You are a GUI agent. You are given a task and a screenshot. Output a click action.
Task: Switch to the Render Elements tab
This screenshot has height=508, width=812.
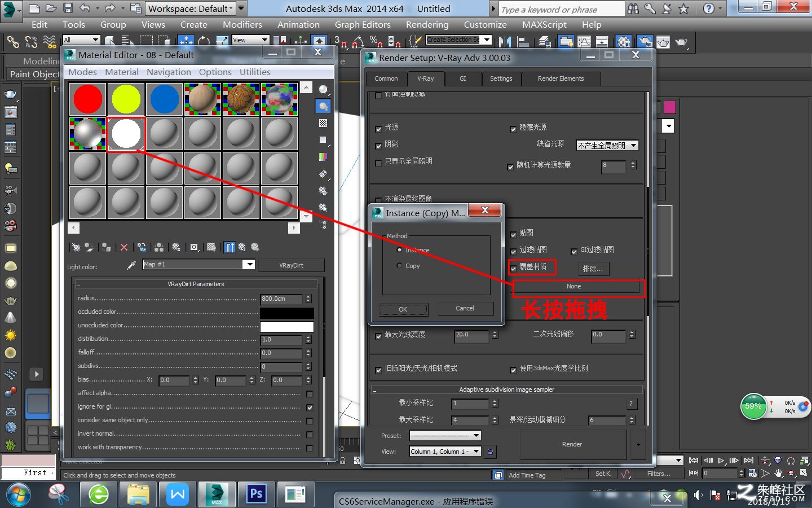click(x=561, y=78)
